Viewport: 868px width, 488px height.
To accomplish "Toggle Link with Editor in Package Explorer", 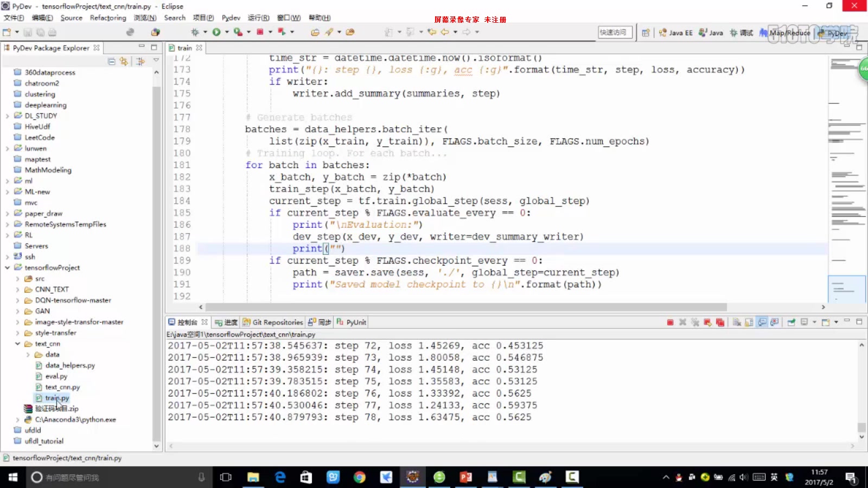I will tap(124, 61).
